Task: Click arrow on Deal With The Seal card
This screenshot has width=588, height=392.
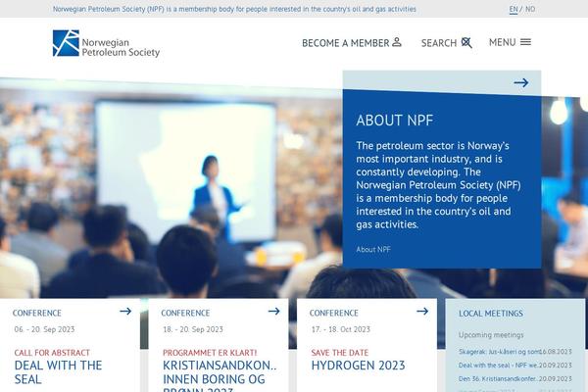Action: (x=125, y=311)
